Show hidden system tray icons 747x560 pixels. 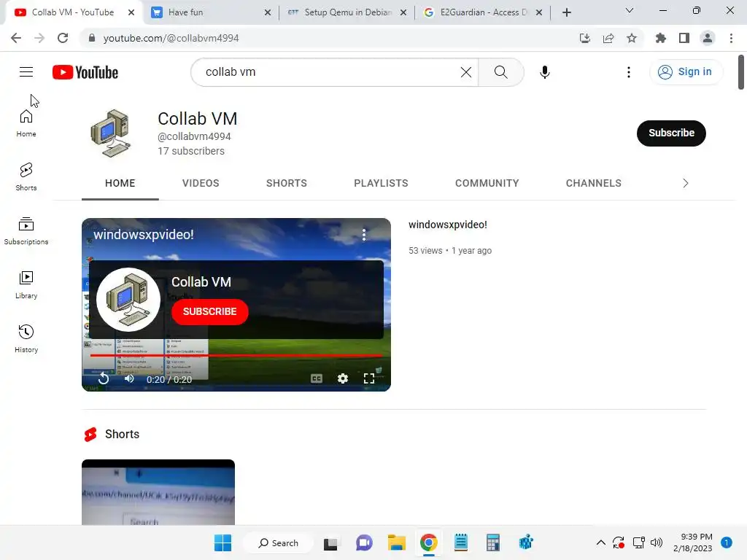pos(601,542)
